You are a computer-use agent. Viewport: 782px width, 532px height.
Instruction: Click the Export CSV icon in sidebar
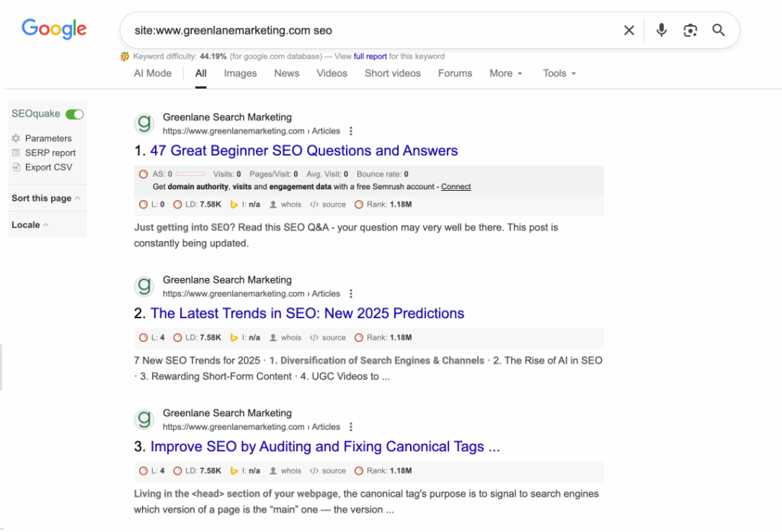16,167
